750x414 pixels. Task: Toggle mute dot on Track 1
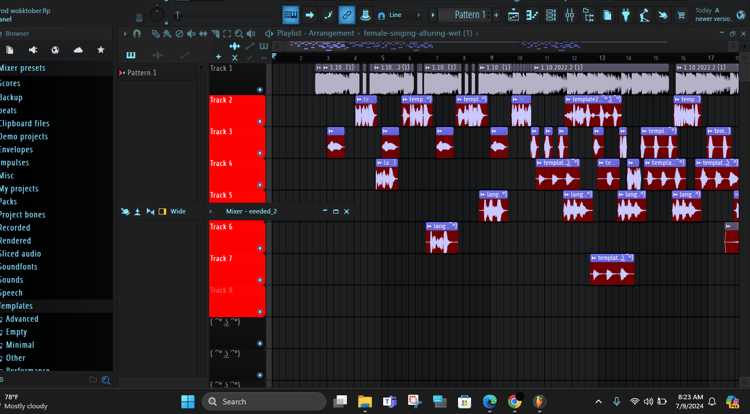pos(260,89)
